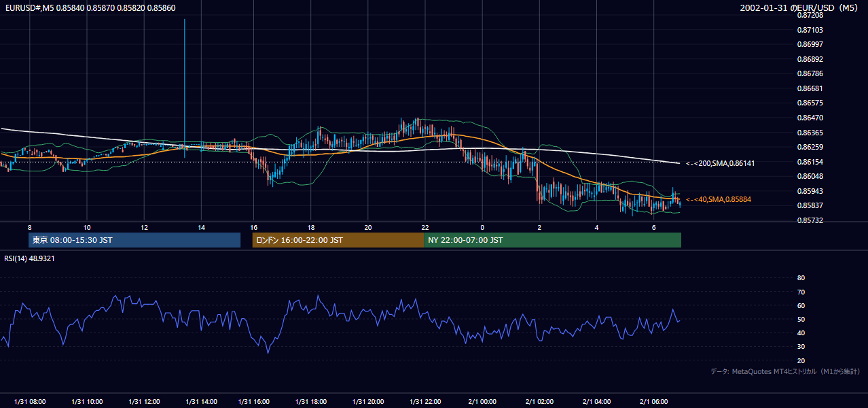Click the 2002-01-31 EUR/USD (M5) title

(x=800, y=7)
